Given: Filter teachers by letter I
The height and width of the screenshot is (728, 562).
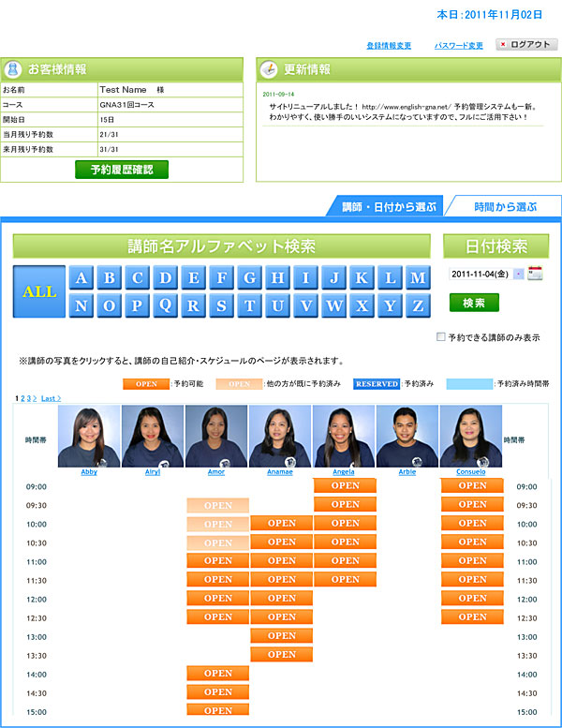Looking at the screenshot, I should click(x=306, y=277).
